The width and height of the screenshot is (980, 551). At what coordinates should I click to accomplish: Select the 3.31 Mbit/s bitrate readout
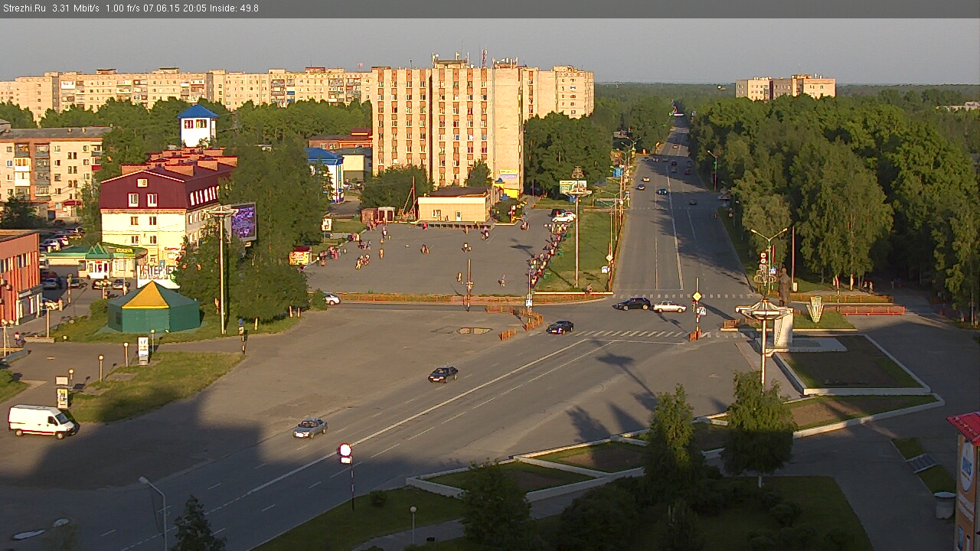tap(76, 8)
